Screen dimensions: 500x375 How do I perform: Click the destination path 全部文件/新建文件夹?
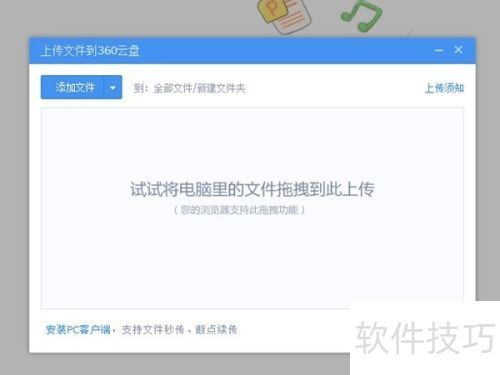[199, 88]
